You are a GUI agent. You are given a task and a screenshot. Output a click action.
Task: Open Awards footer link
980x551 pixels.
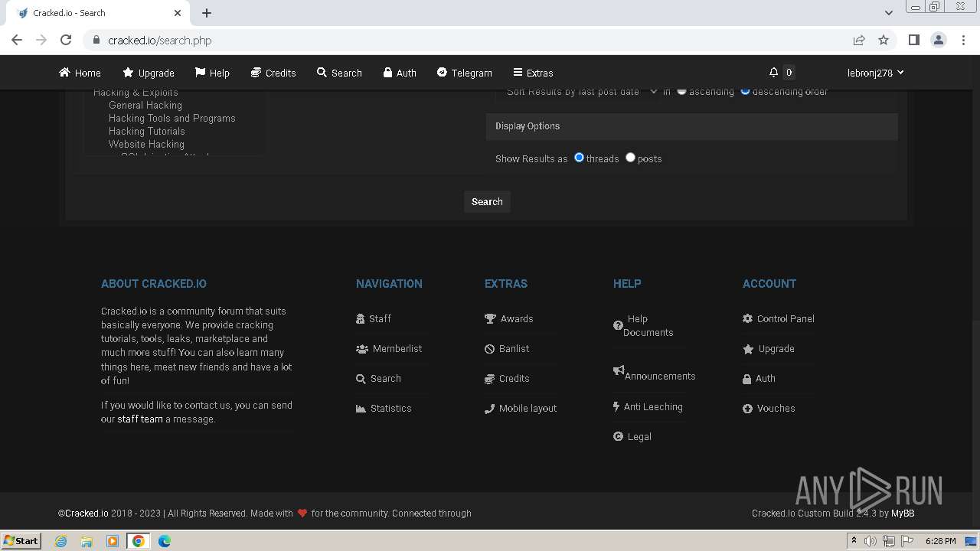pos(517,318)
